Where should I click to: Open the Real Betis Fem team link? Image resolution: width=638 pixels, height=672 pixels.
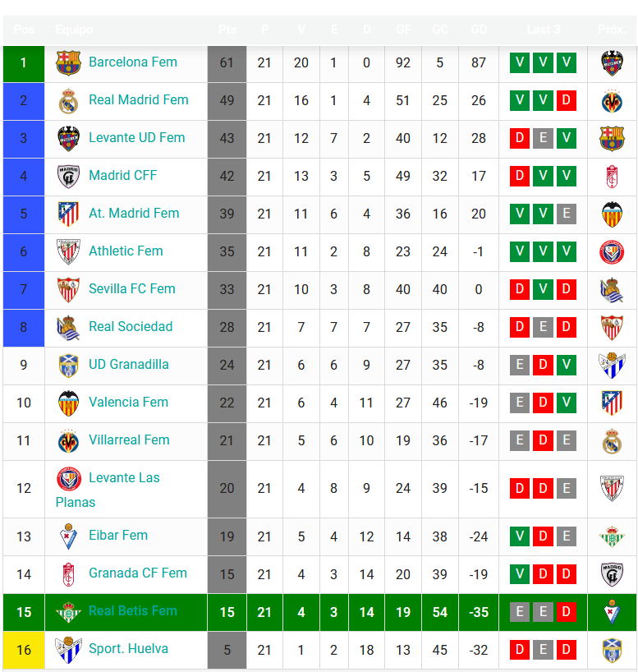click(133, 610)
